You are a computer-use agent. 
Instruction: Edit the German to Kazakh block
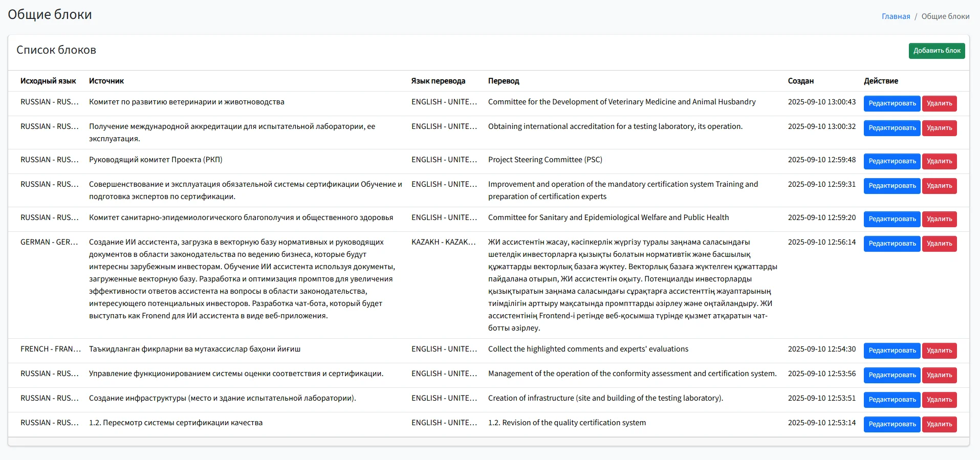point(891,244)
